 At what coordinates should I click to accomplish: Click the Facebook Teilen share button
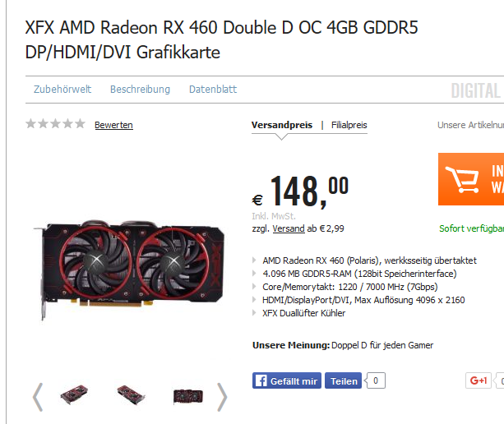tap(344, 381)
